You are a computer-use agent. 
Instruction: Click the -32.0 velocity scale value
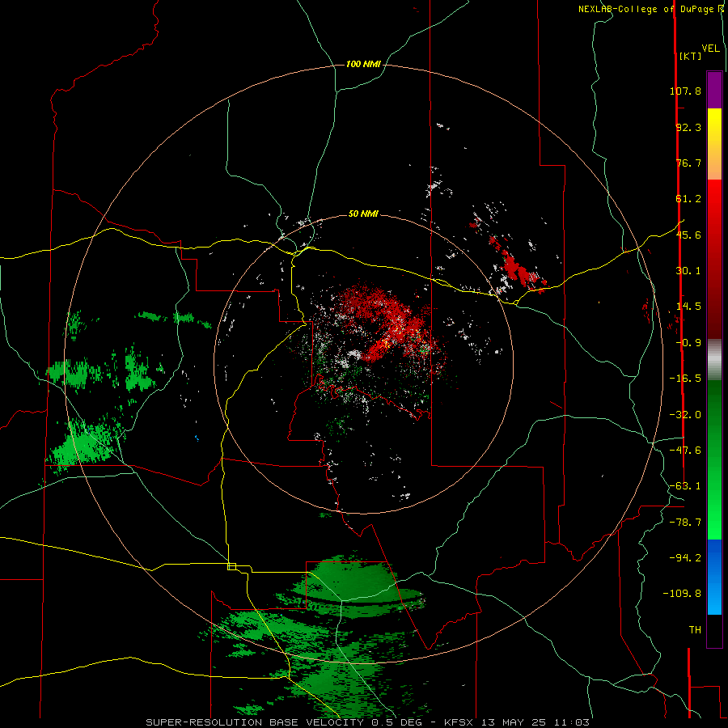point(685,415)
